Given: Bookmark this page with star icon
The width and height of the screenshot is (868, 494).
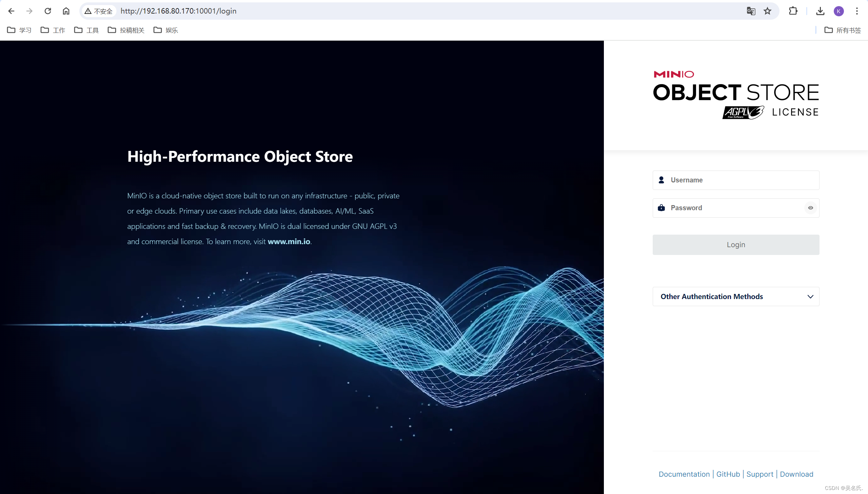Looking at the screenshot, I should 767,11.
